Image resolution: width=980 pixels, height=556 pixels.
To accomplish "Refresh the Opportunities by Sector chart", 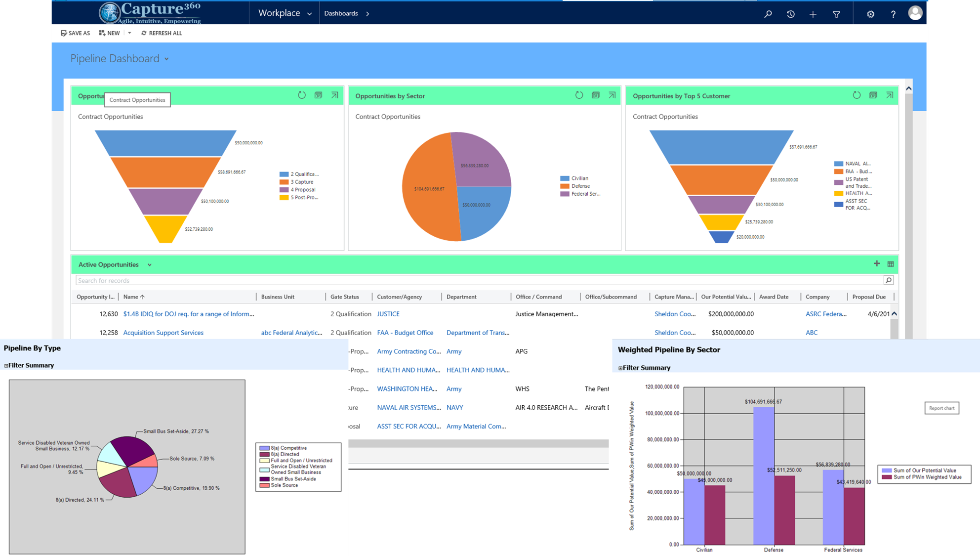I will pyautogui.click(x=579, y=95).
